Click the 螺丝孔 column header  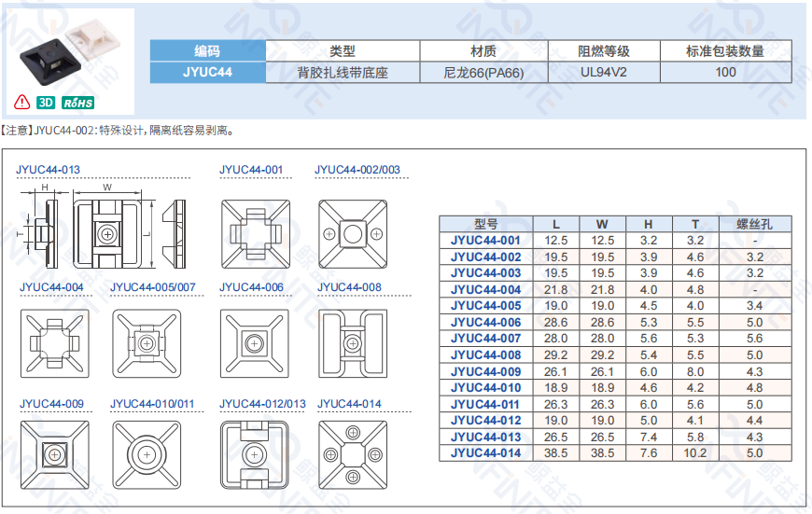click(755, 224)
